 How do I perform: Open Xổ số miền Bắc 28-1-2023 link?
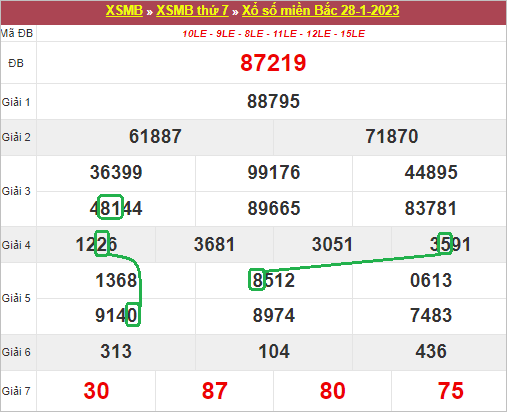(321, 10)
